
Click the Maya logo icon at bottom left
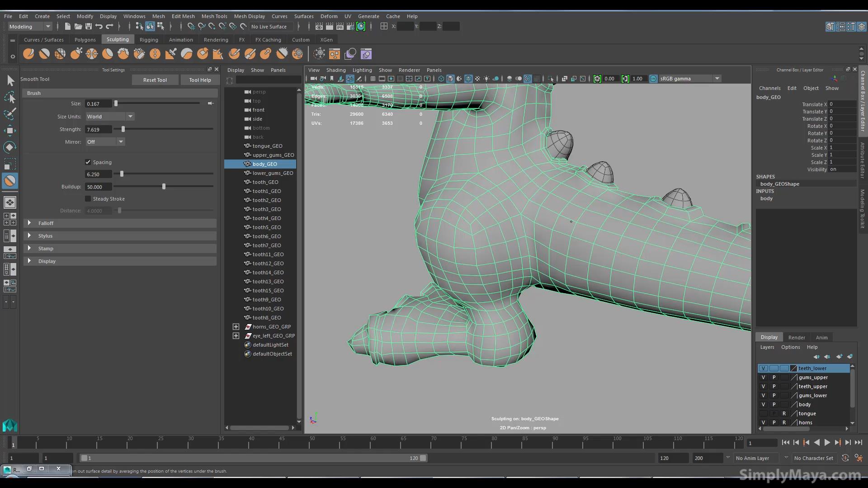pyautogui.click(x=10, y=425)
